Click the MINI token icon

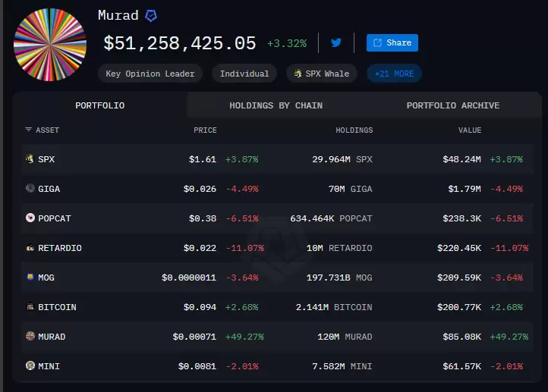tap(30, 365)
